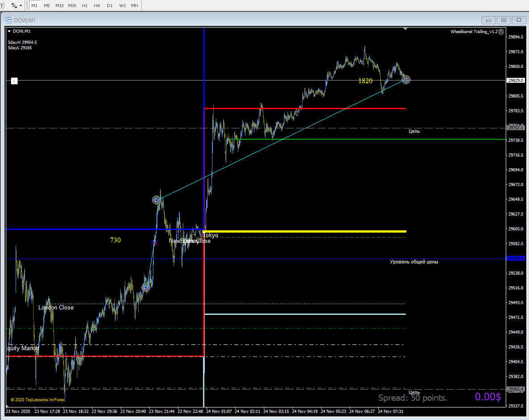Click the 24 Nov 07:31 time label

(391, 411)
